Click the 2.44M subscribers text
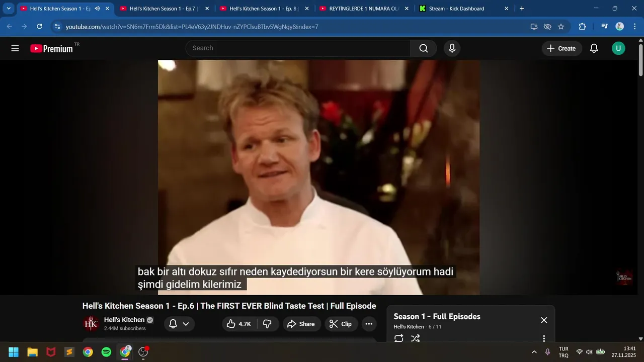This screenshot has width=644, height=362. tap(125, 328)
